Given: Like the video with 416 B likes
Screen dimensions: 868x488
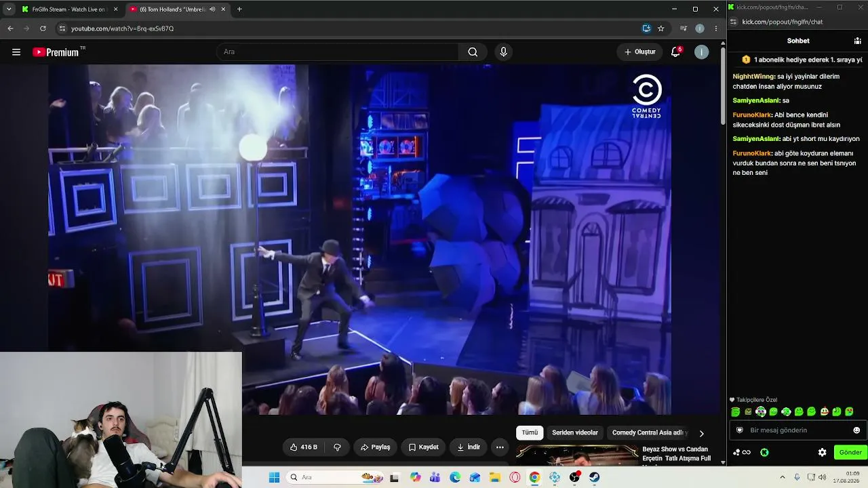Looking at the screenshot, I should coord(303,447).
